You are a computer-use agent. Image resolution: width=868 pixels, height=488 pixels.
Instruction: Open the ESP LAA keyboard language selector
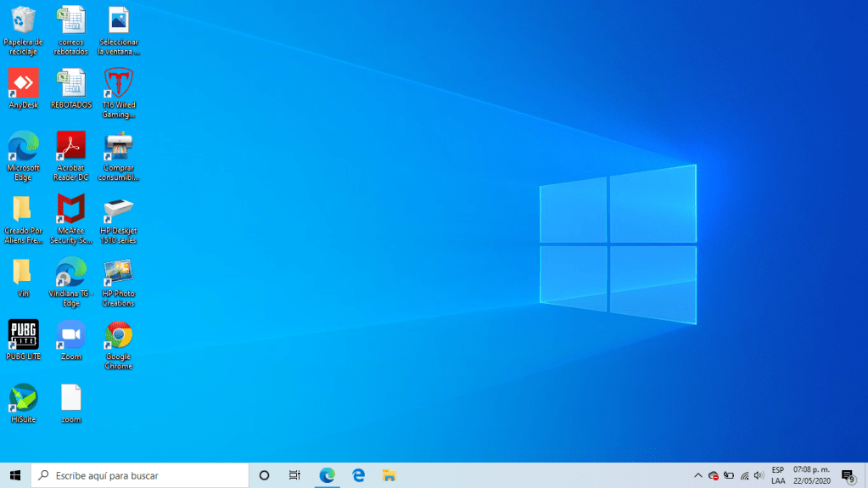(x=778, y=475)
